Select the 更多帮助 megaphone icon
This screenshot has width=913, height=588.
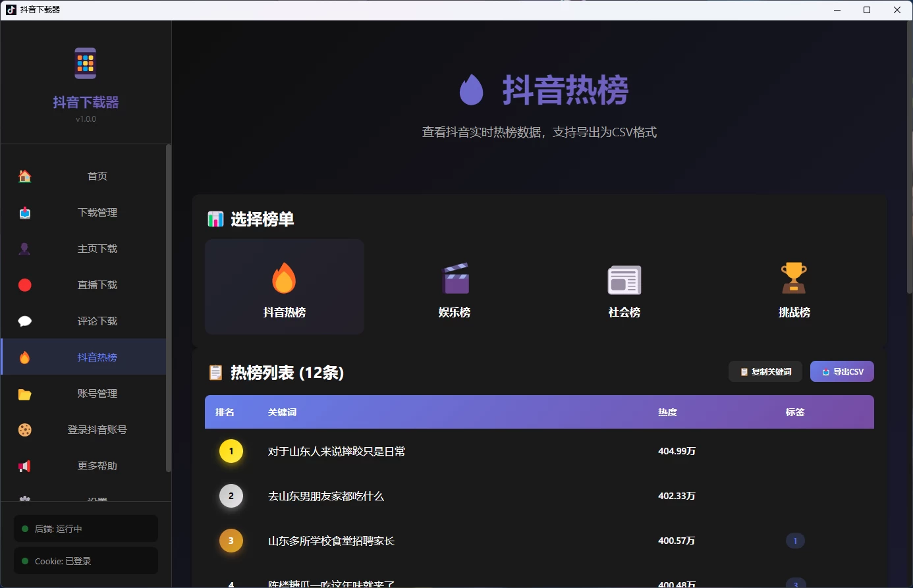[24, 466]
